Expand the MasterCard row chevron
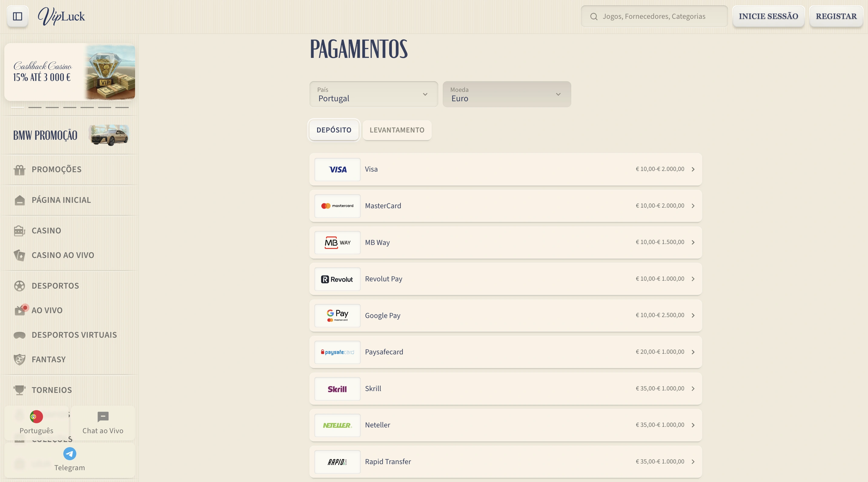This screenshot has height=482, width=868. [693, 206]
